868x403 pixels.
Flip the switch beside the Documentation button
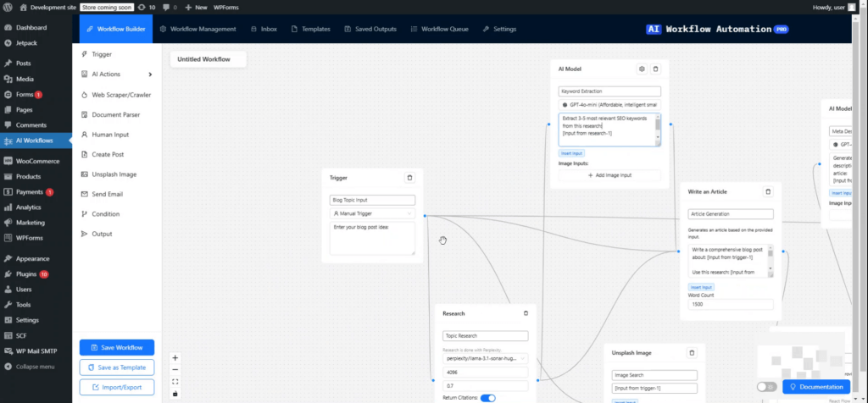[766, 387]
